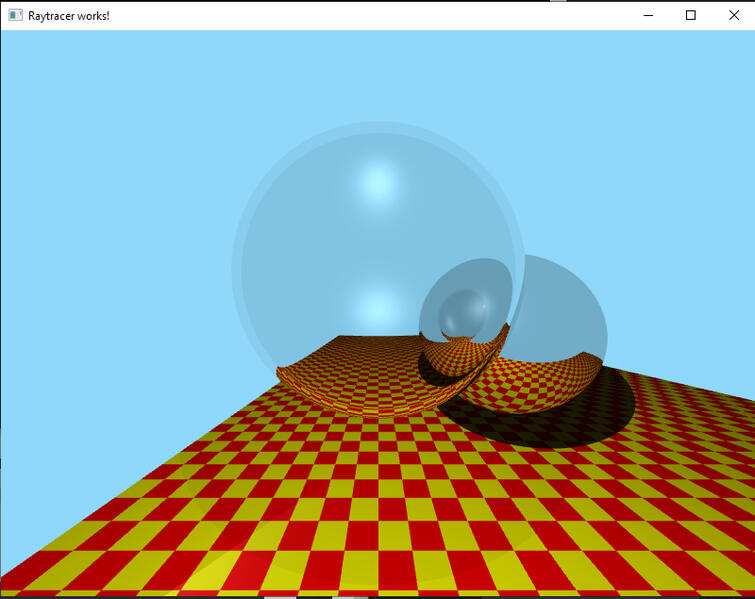This screenshot has width=755, height=599.
Task: Close the Raytracer works! window
Action: pos(733,15)
